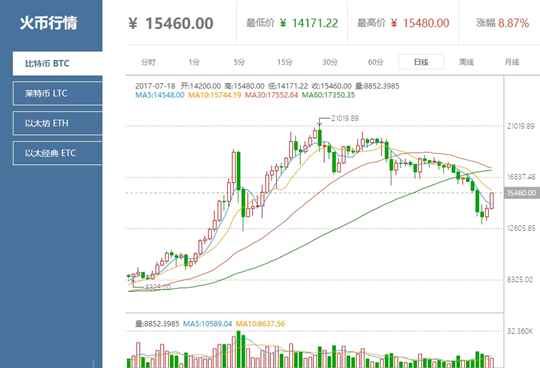
Task: Open 以太坊 ETH market
Action: tap(58, 123)
